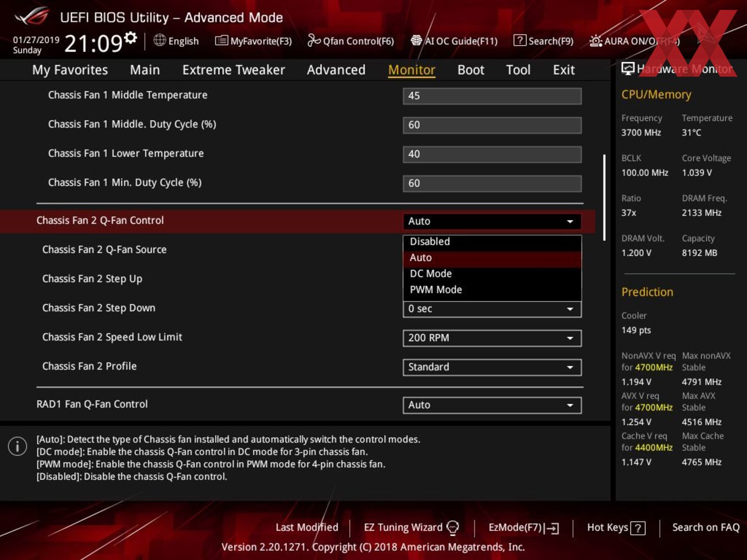Choose PWM Mode in dropdown list
The image size is (747, 560).
[492, 289]
